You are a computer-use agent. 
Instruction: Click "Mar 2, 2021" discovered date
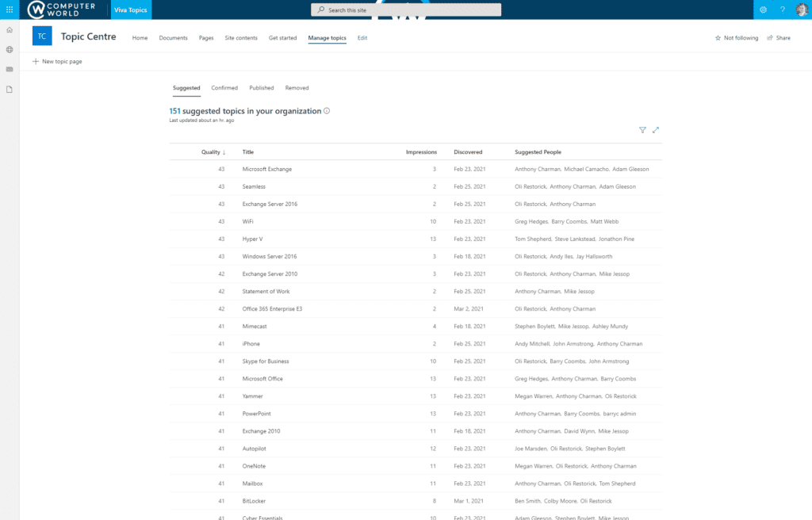468,309
